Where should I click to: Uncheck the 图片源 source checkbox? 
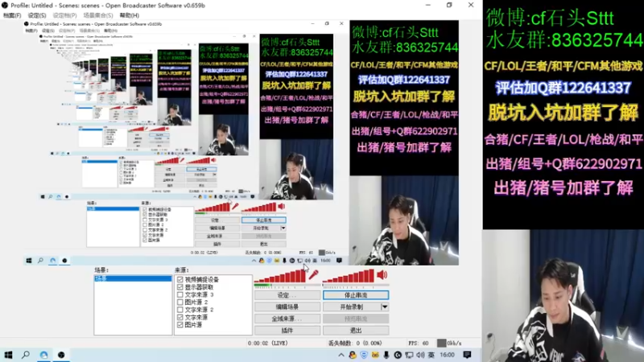[180, 325]
